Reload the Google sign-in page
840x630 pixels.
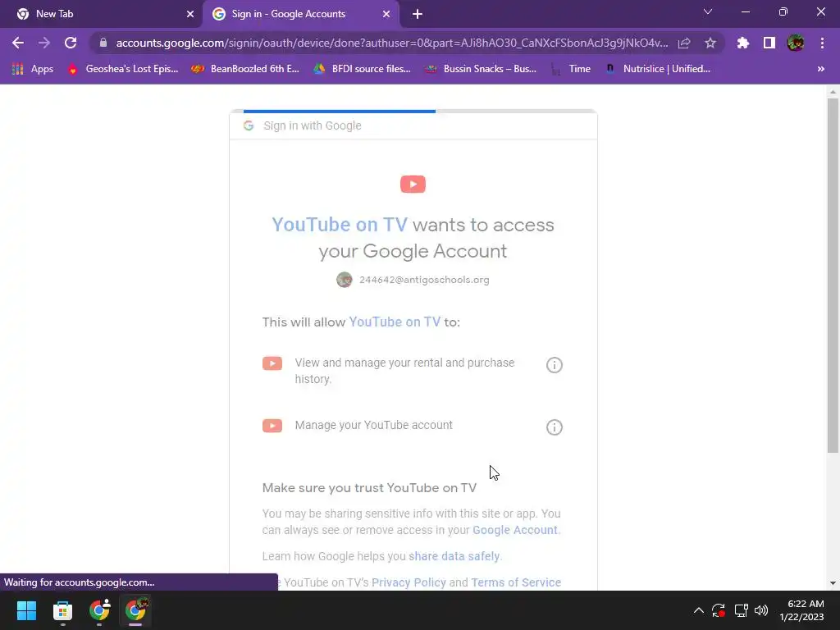point(71,43)
